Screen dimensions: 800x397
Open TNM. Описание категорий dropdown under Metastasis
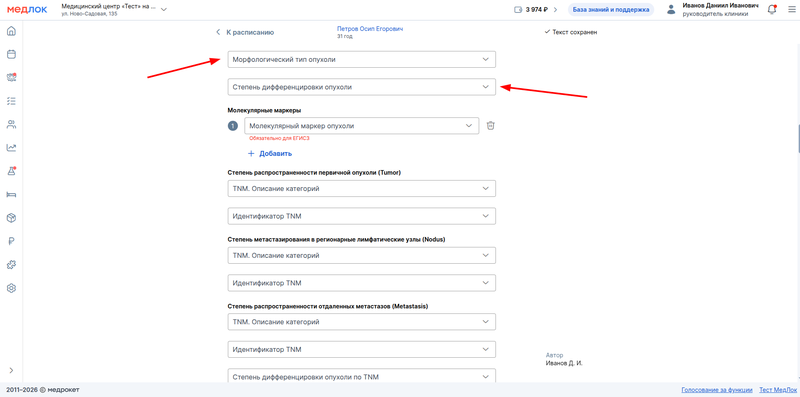362,322
